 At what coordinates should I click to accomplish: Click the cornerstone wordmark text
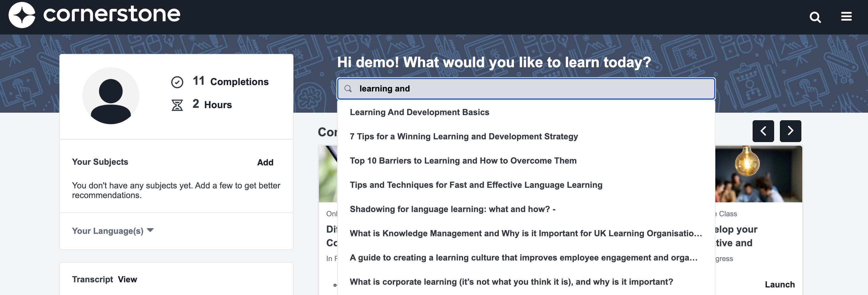pos(111,14)
